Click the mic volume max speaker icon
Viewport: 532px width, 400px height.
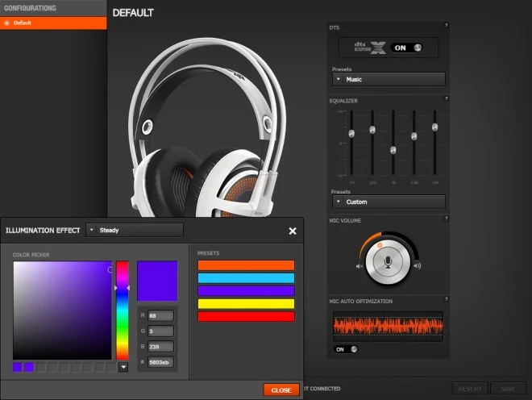[x=417, y=265]
